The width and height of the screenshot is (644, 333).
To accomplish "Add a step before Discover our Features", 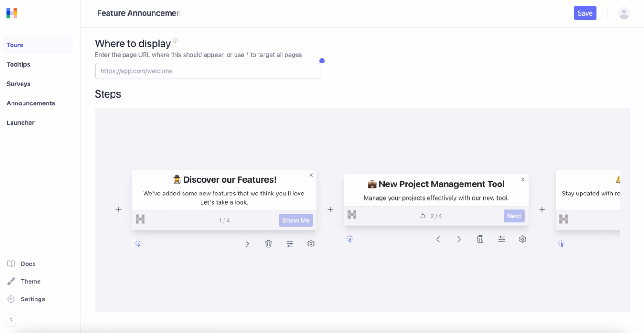I will click(x=119, y=209).
